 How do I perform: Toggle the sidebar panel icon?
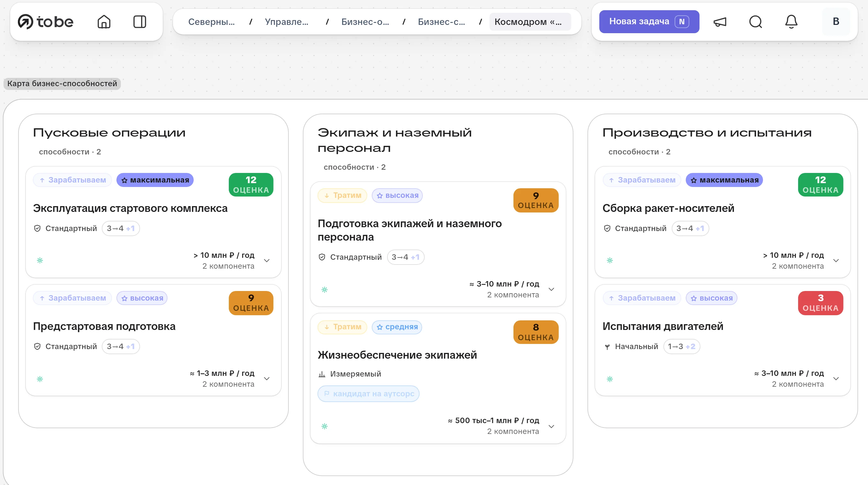[x=139, y=22]
